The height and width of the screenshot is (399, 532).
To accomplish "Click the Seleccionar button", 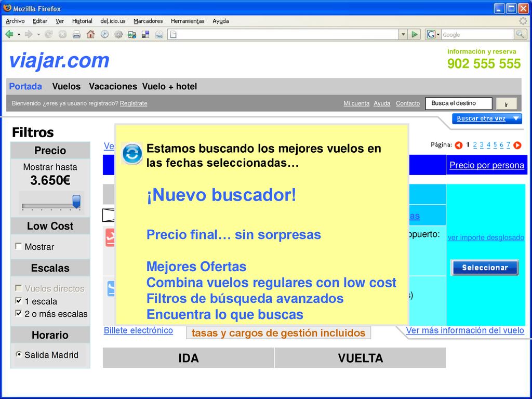I will (x=485, y=268).
